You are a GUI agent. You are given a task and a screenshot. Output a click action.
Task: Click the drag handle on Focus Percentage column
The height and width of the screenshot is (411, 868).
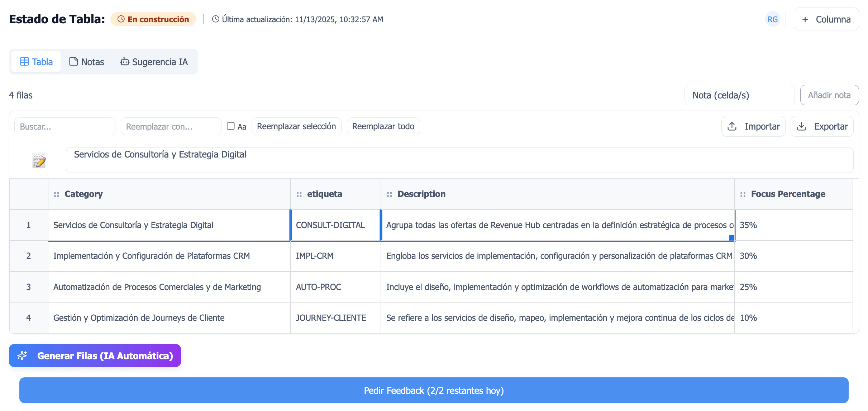743,194
